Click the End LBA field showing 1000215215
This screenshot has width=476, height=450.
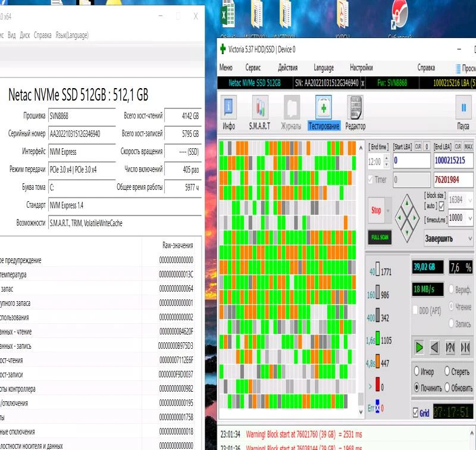click(453, 160)
